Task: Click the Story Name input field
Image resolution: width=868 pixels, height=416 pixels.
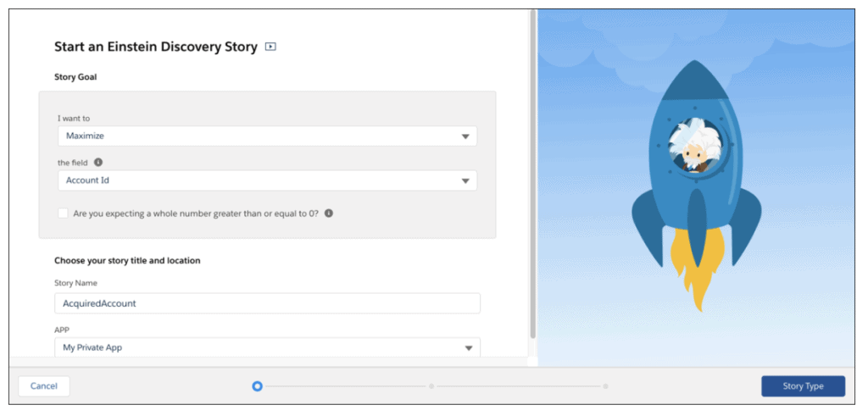Action: click(267, 303)
